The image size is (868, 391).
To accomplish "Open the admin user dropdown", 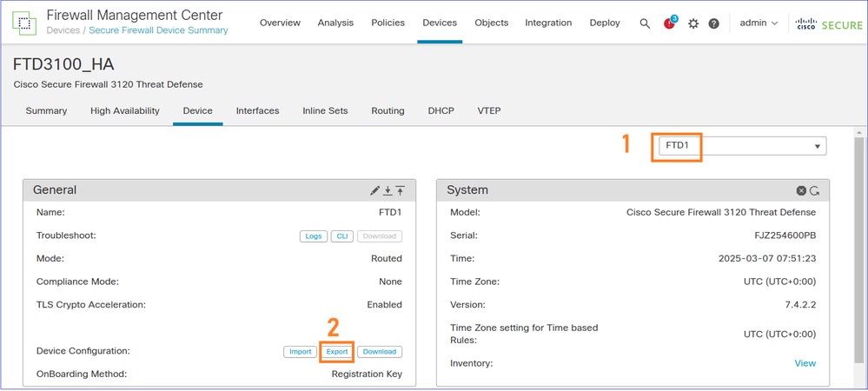I will [x=759, y=23].
